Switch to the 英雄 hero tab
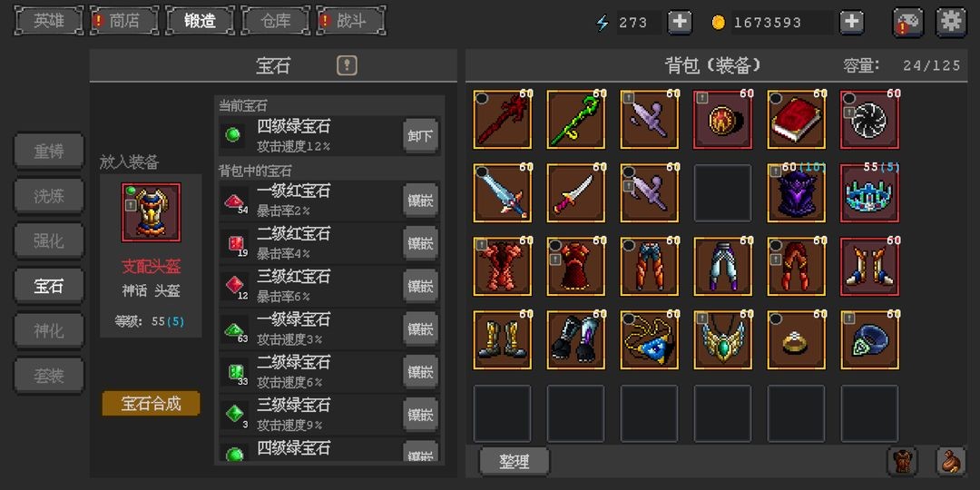980x490 pixels. pos(49,21)
